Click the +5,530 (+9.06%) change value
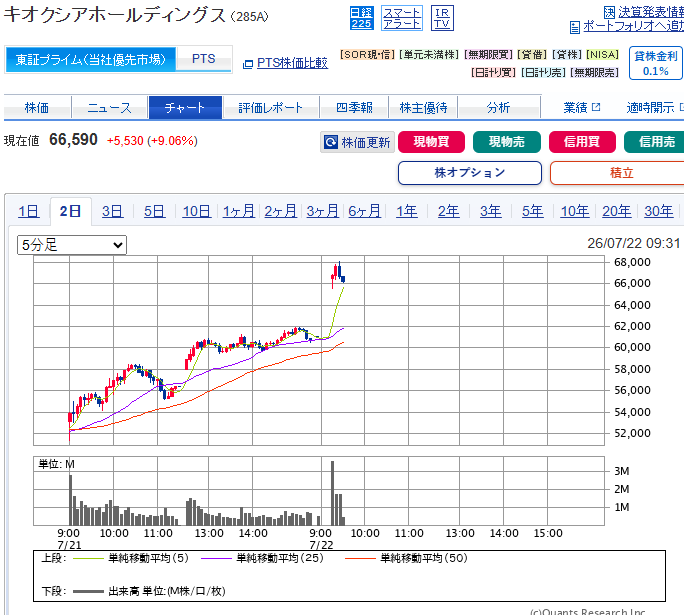Screen dimensions: 684x615 pos(152,141)
